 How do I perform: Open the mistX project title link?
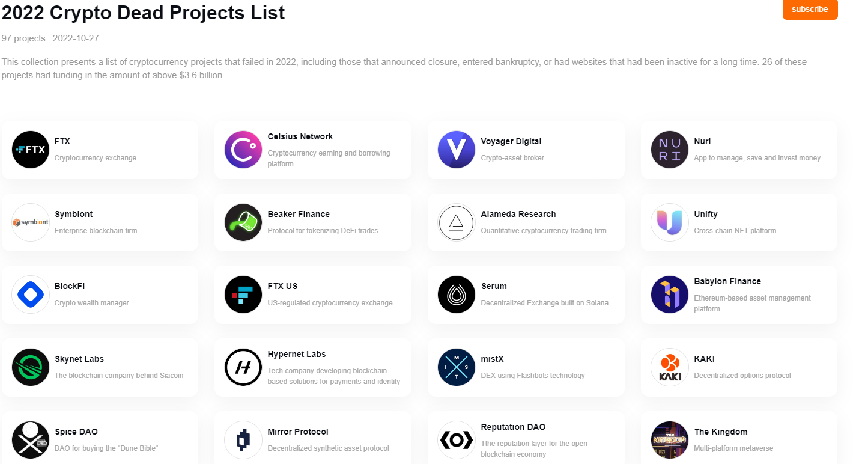click(492, 359)
